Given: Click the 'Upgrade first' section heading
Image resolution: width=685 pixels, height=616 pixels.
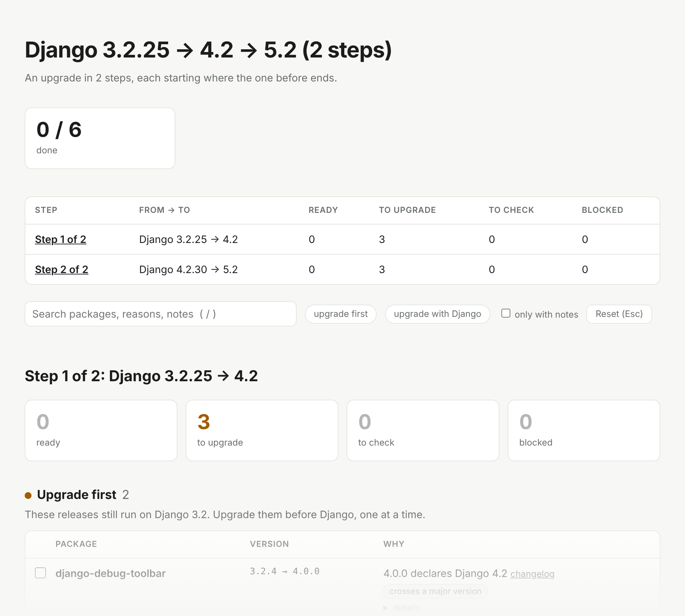Looking at the screenshot, I should (77, 495).
